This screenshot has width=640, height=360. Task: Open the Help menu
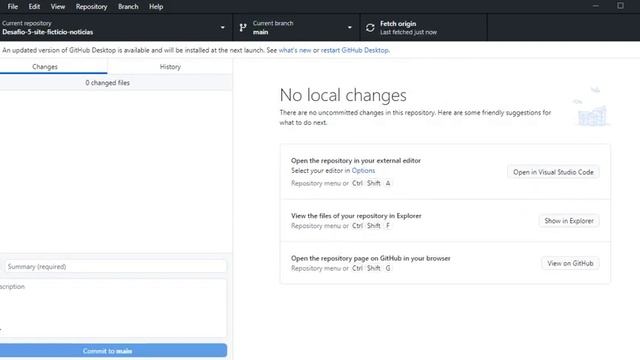point(156,7)
